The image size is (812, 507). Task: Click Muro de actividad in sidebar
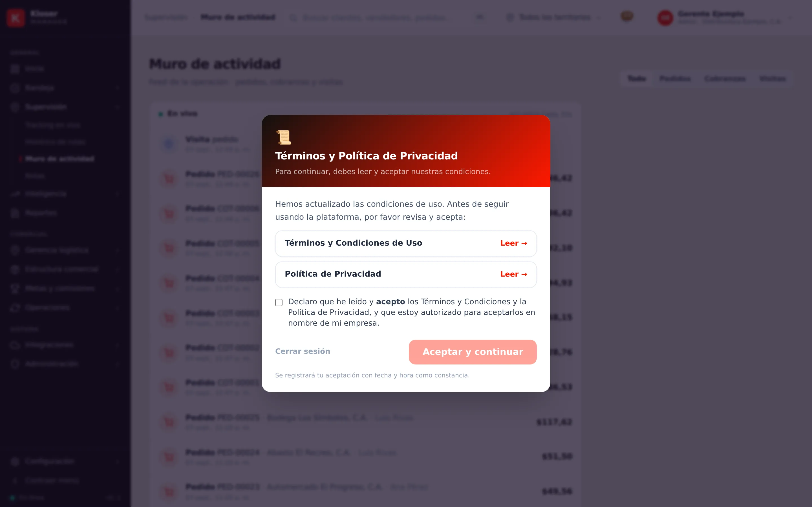pyautogui.click(x=60, y=159)
